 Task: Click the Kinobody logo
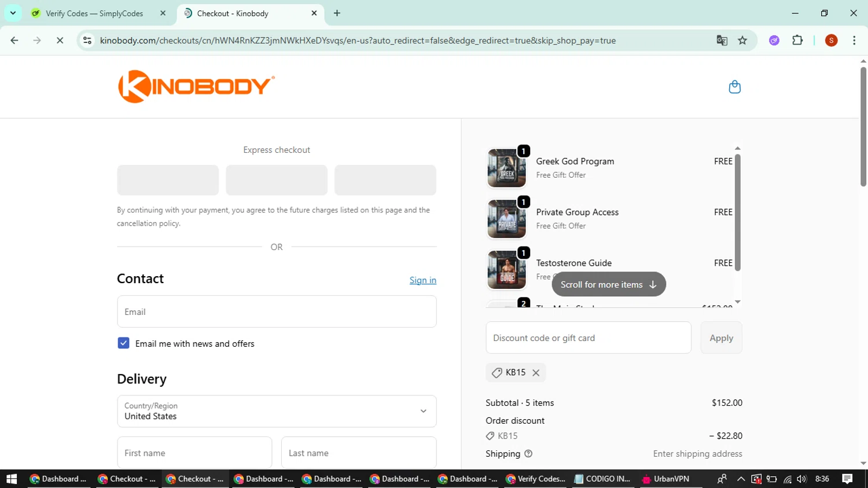[x=196, y=86]
